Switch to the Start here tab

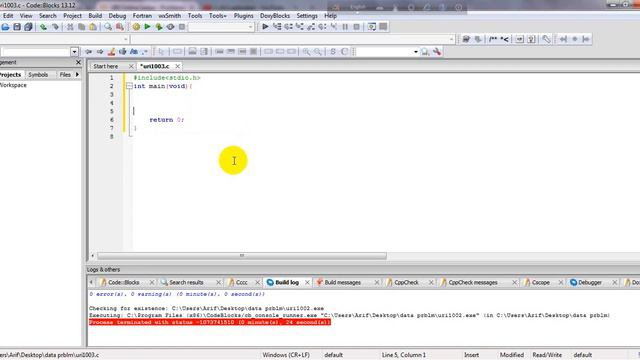coord(106,66)
